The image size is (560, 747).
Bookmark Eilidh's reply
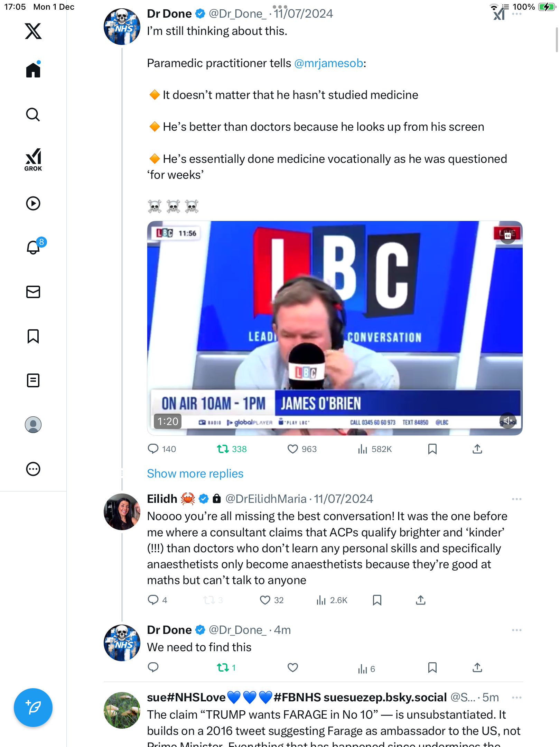click(377, 600)
